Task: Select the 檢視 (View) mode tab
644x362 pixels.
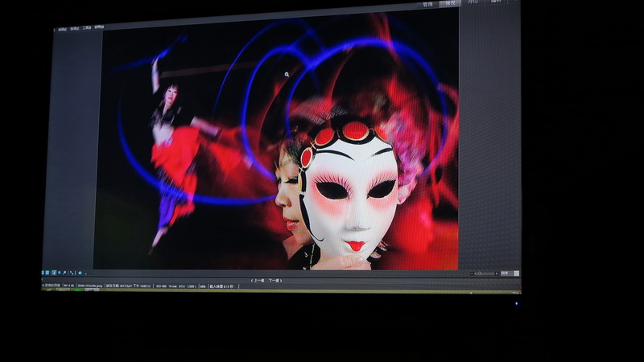Action: point(451,3)
